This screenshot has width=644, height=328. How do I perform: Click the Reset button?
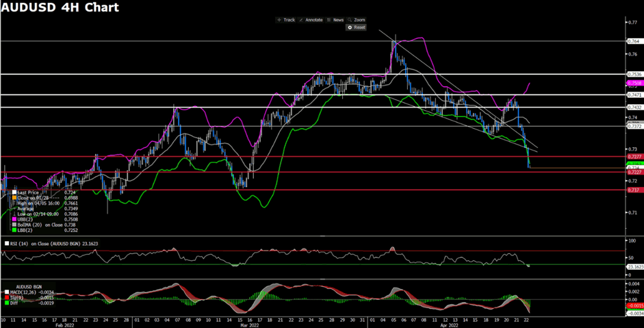pos(357,27)
